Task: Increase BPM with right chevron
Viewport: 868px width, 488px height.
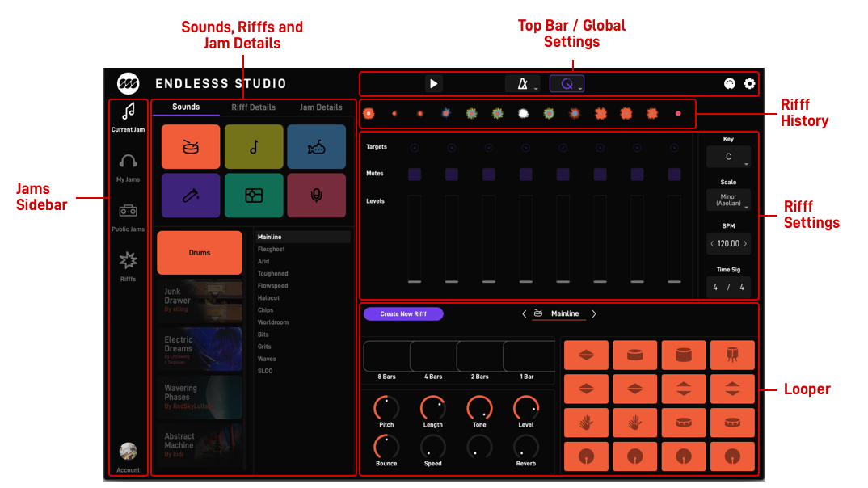Action: (x=745, y=243)
